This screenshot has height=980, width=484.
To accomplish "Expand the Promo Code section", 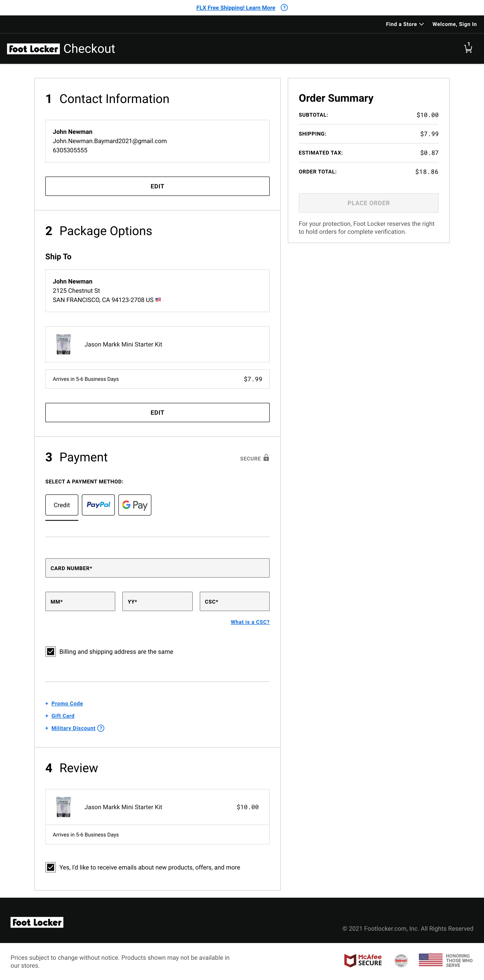I will pyautogui.click(x=67, y=703).
